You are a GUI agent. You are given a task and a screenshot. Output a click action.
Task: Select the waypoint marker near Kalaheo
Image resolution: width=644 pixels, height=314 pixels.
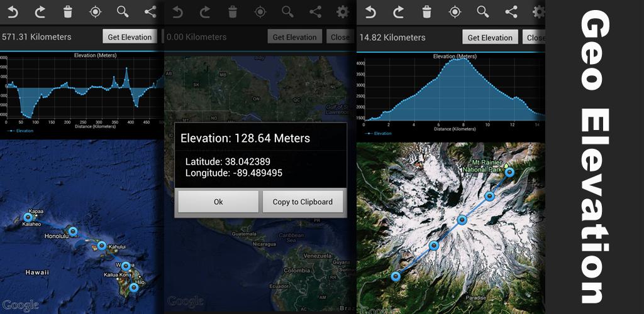28,217
